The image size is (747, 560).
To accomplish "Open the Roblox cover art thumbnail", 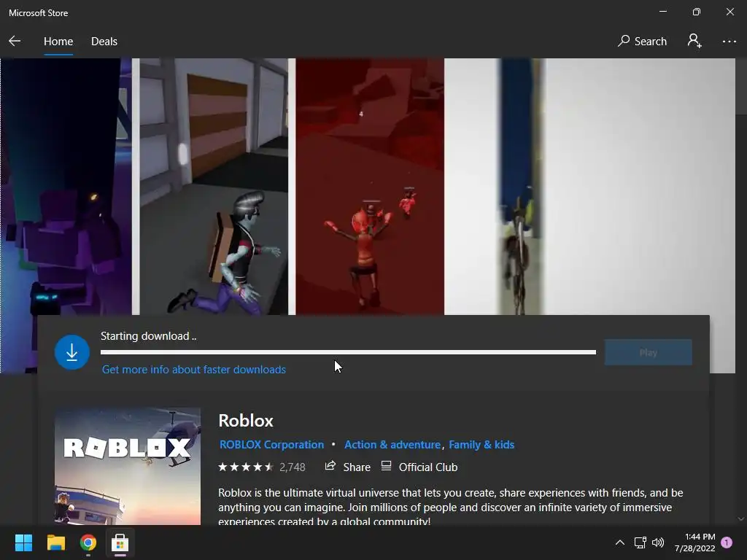I will 127,466.
